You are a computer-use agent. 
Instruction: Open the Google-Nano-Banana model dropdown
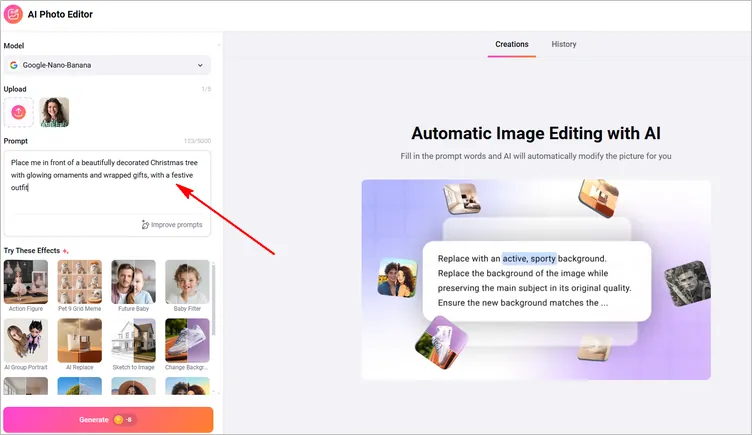pyautogui.click(x=107, y=65)
